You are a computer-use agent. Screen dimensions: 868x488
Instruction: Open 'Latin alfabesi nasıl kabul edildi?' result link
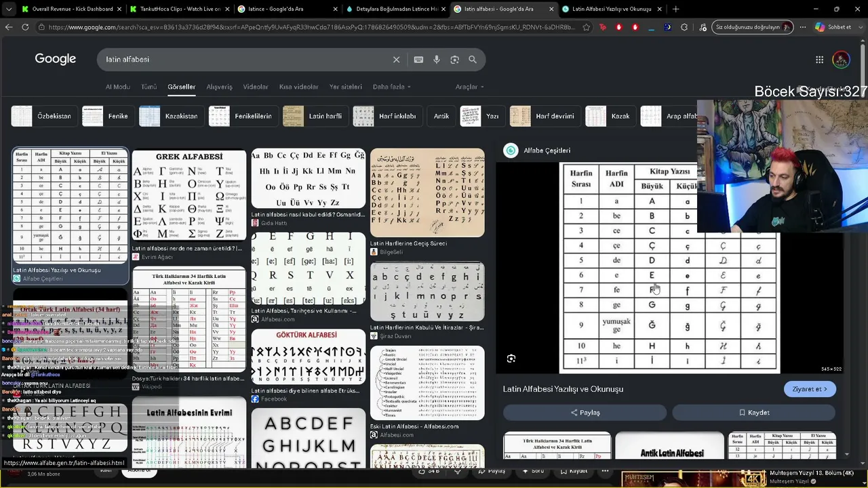[308, 214]
